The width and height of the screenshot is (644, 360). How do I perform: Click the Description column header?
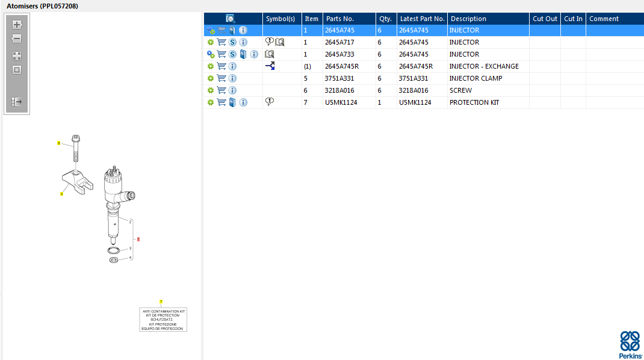coord(488,19)
